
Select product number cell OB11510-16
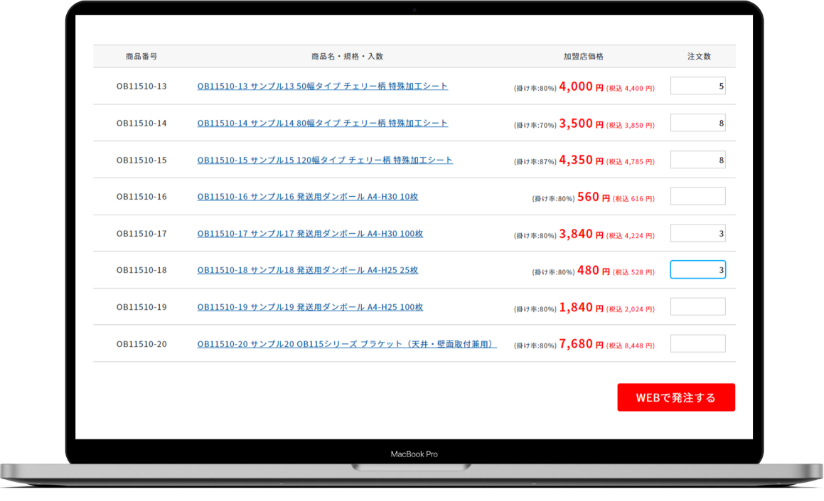pyautogui.click(x=141, y=197)
